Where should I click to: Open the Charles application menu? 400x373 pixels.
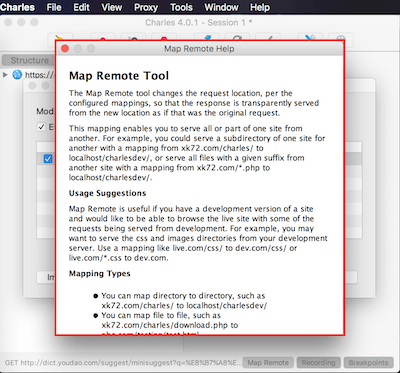tap(17, 7)
